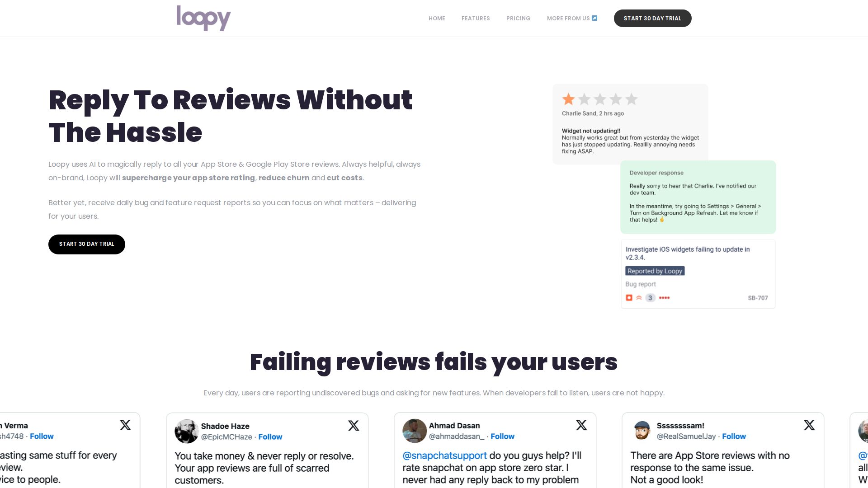This screenshot has width=868, height=488.
Task: Click the Sssssssam! profile avatar
Action: (642, 431)
